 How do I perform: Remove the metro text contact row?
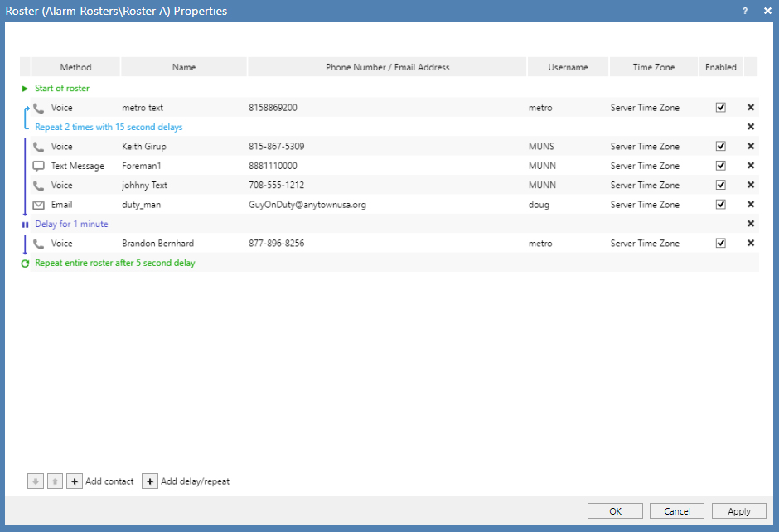(751, 107)
